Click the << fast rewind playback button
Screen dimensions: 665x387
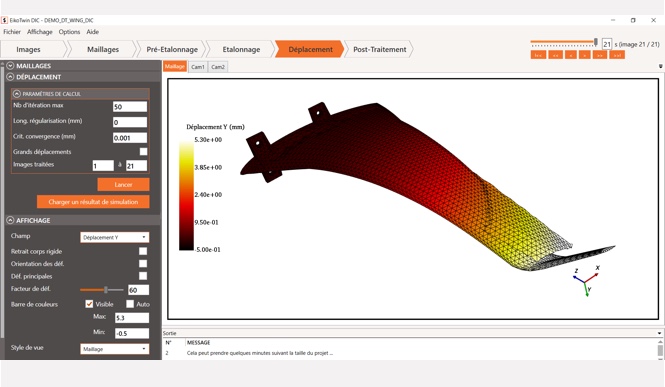[555, 55]
